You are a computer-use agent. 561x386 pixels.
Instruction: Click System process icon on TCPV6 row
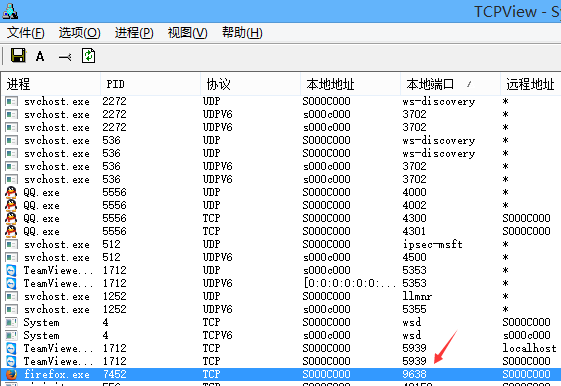coord(11,335)
